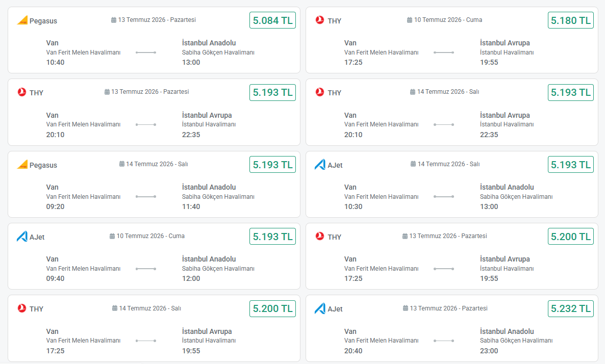The height and width of the screenshot is (364, 605).
Task: Click the Pegasus logo on the 09:20 flight
Action: click(x=22, y=164)
